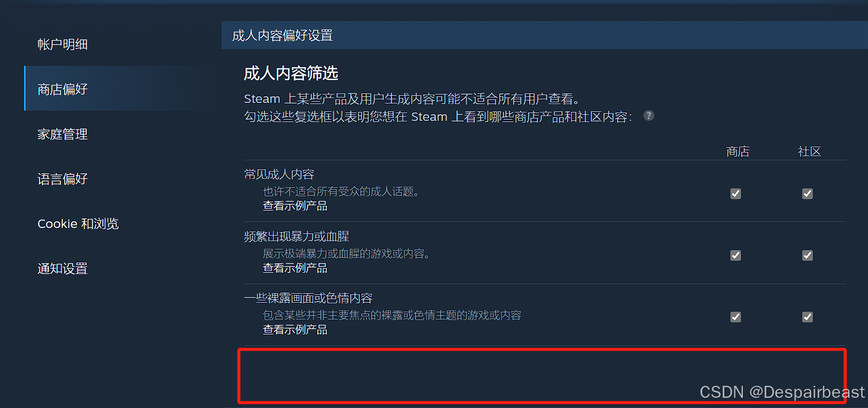Open 帐户明细 in the sidebar
This screenshot has height=408, width=868.
click(x=63, y=44)
